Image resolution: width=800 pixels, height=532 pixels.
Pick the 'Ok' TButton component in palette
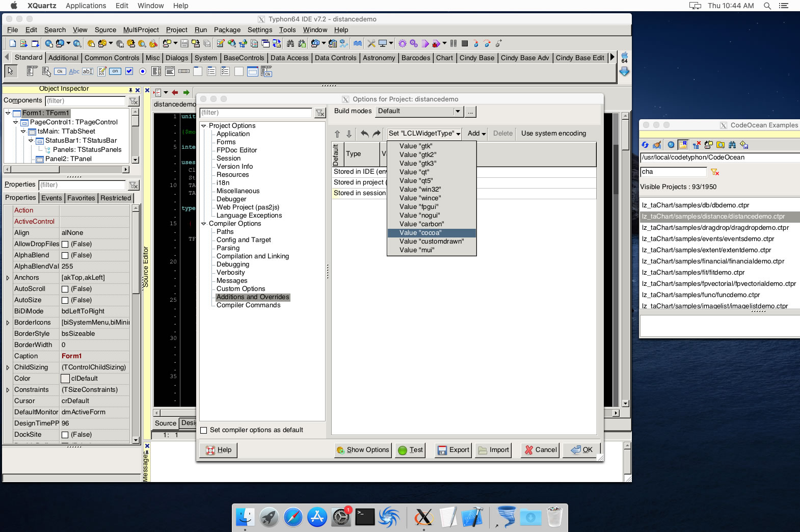[60, 71]
